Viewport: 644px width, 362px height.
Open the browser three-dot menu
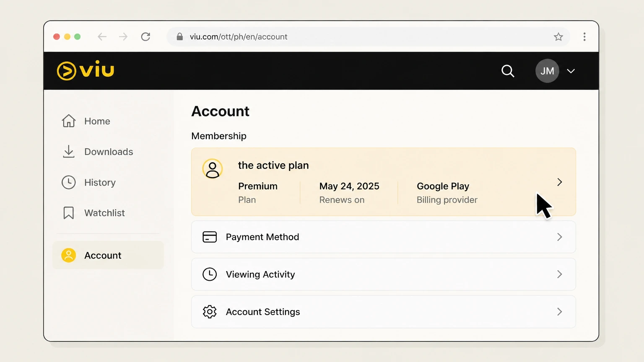pyautogui.click(x=584, y=37)
